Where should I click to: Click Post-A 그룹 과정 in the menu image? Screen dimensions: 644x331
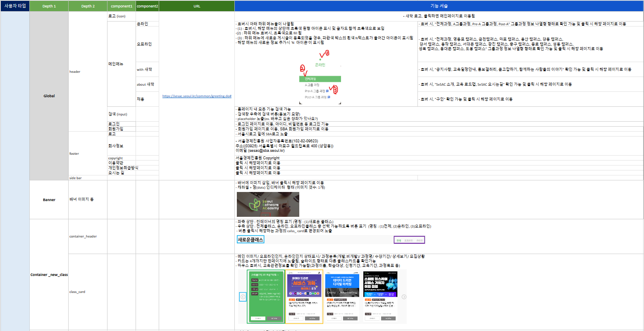316,97
